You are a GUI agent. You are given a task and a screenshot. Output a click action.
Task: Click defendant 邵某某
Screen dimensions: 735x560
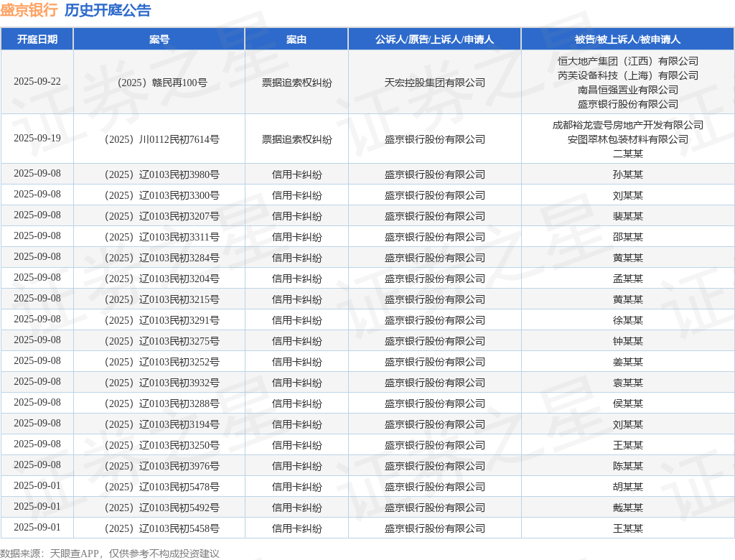(x=627, y=237)
